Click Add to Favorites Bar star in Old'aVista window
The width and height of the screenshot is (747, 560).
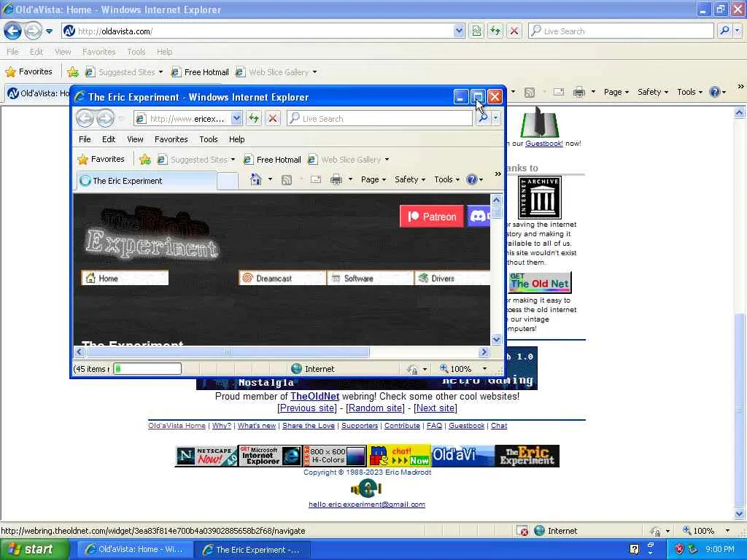pos(73,72)
